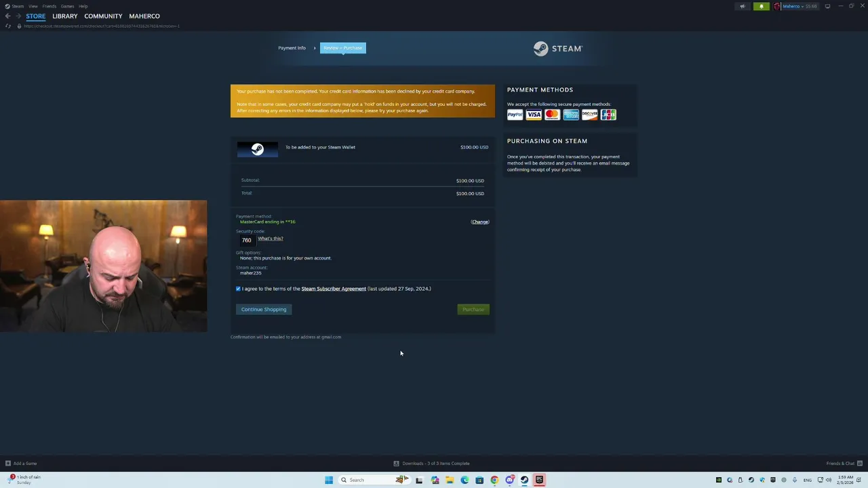Reload the page with the refresh icon
The height and width of the screenshot is (488, 868).
[x=8, y=26]
